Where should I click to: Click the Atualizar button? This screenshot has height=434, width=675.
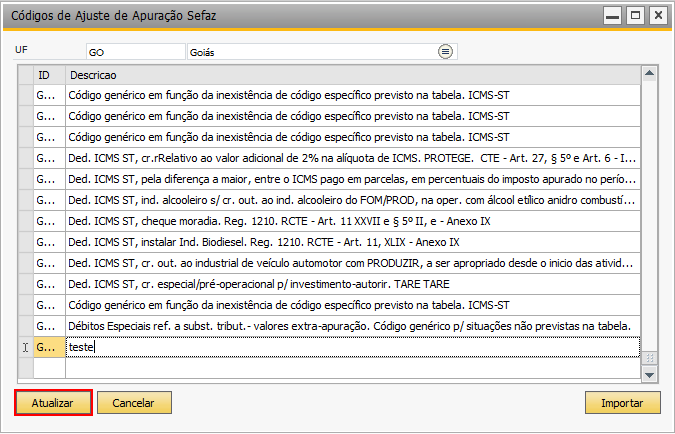point(53,403)
